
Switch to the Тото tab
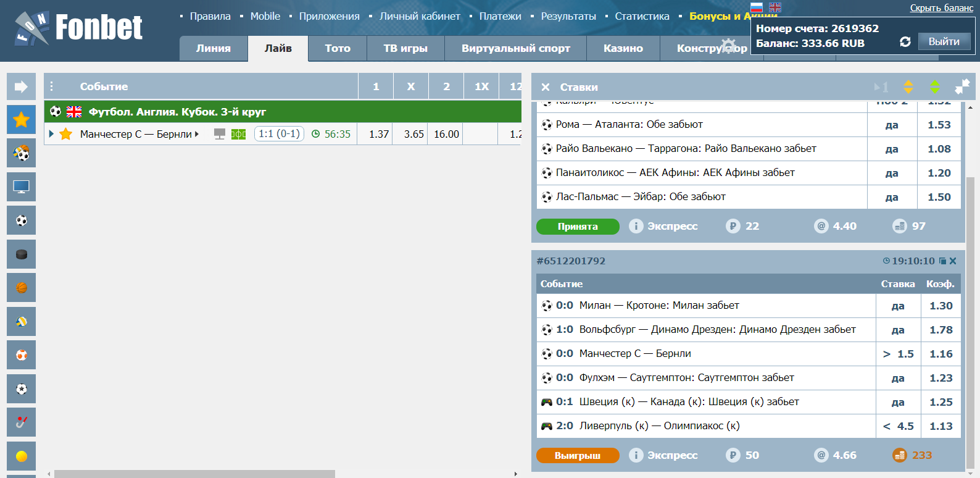tap(338, 48)
